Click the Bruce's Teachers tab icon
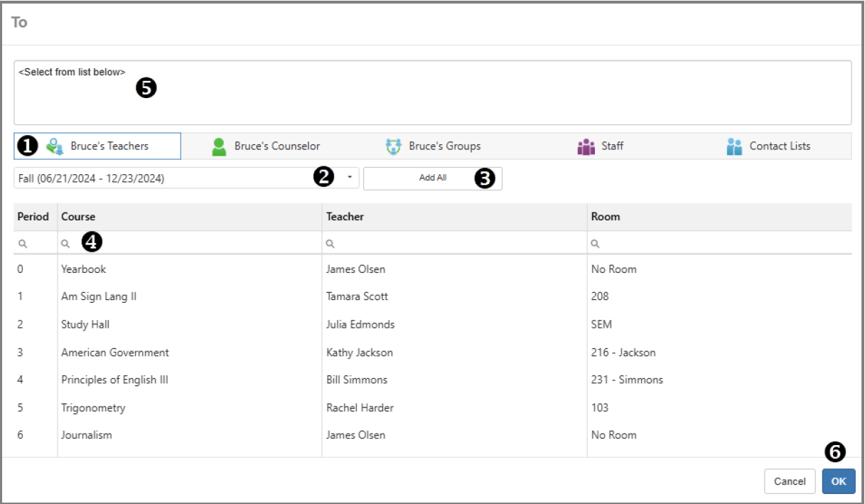The image size is (865, 504). coord(55,146)
